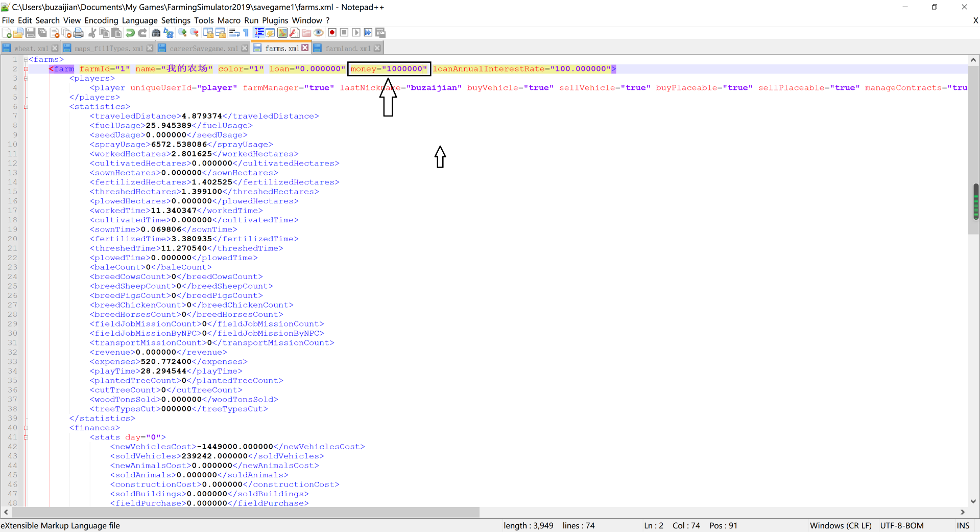Open the Plugins menu

click(275, 20)
